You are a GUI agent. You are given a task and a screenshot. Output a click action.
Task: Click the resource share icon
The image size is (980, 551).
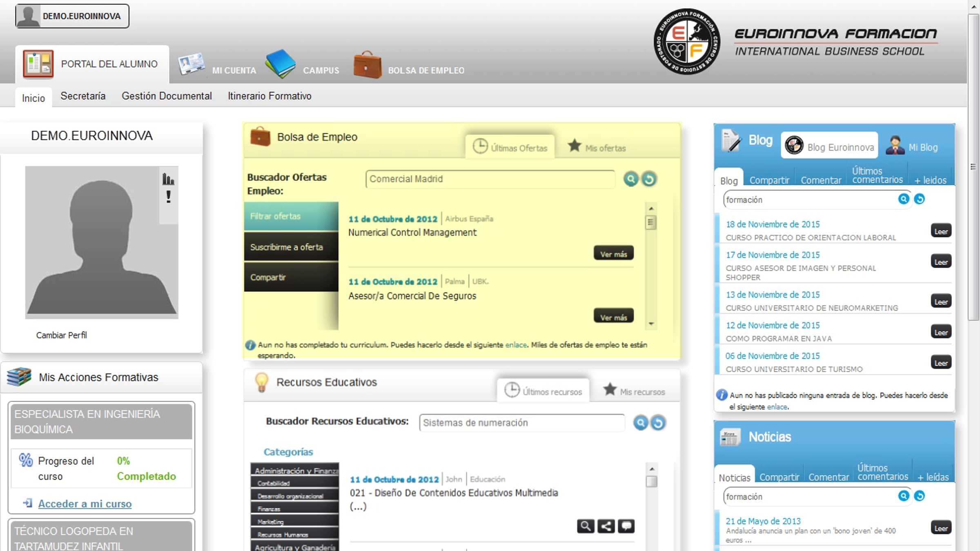tap(606, 526)
